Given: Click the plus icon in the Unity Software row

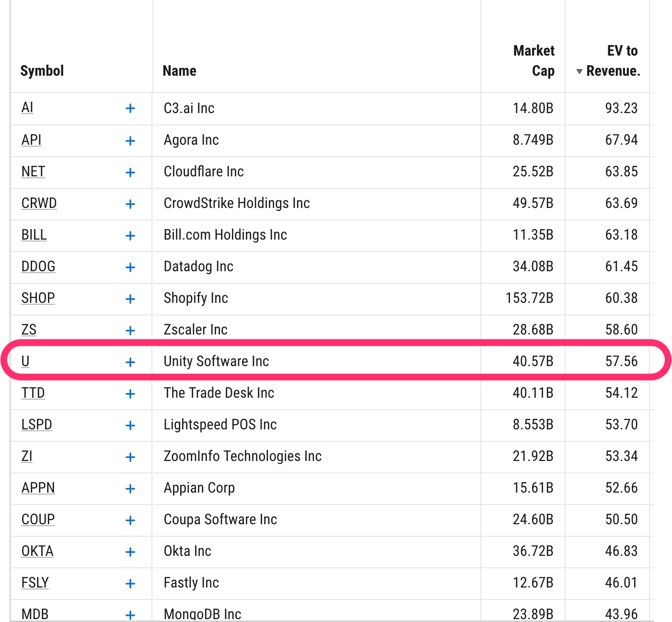Looking at the screenshot, I should [x=130, y=362].
